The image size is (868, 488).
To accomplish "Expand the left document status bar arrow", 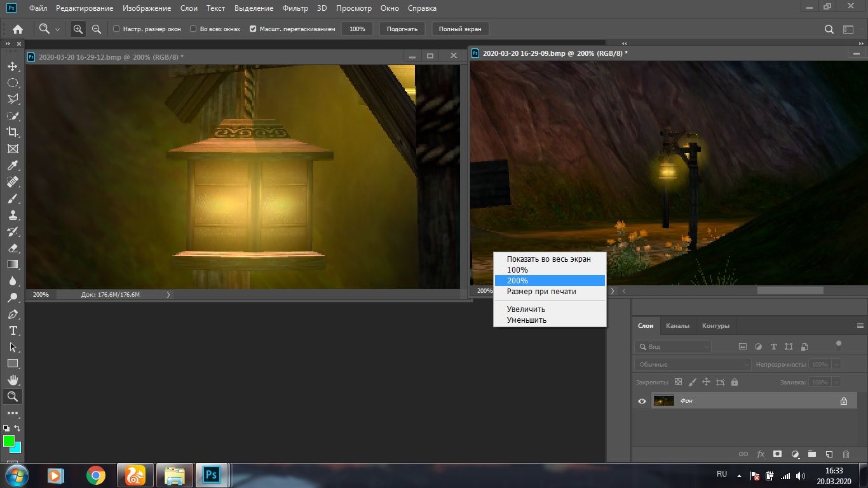I will 168,295.
